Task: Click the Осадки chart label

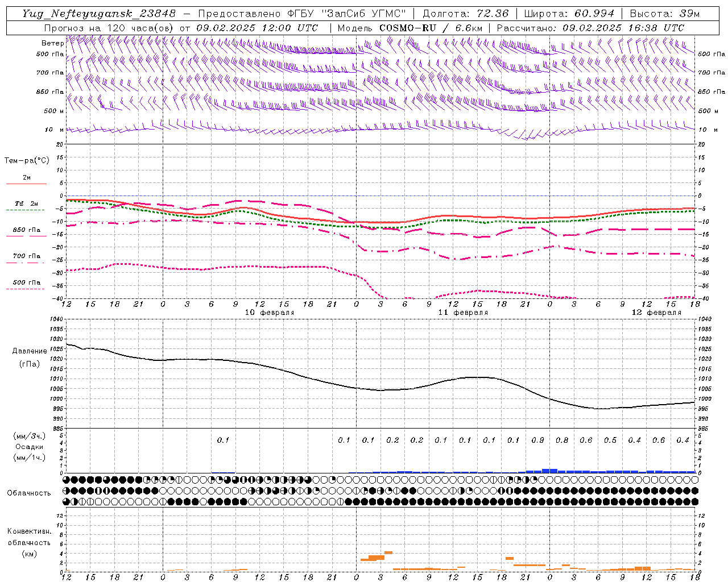Action: 29,447
